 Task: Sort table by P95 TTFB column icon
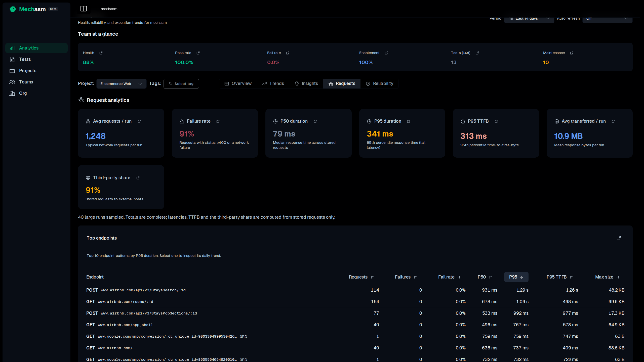(x=571, y=277)
